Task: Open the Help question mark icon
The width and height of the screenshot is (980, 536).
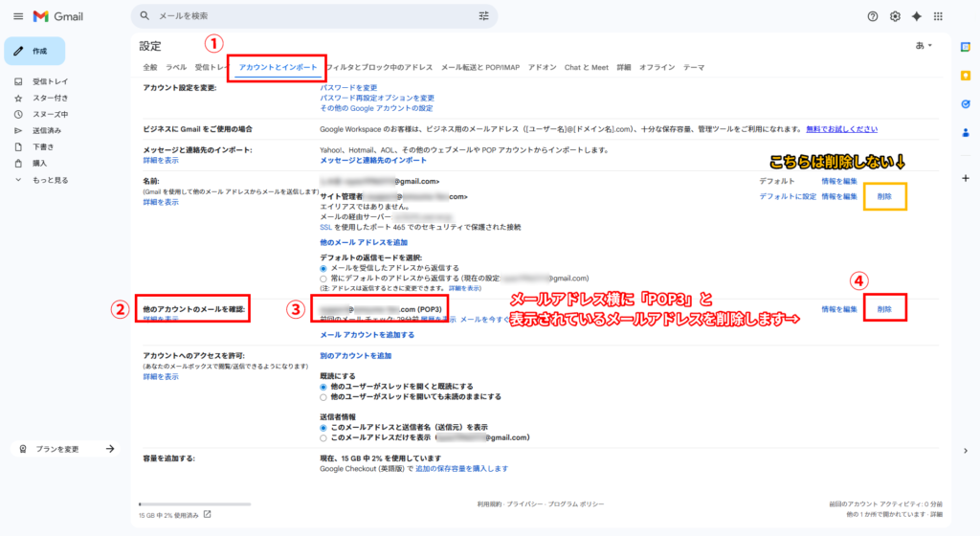Action: coord(872,16)
